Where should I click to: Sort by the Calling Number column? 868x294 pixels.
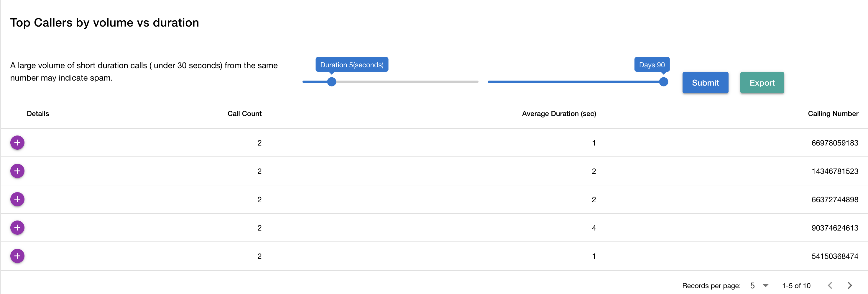(x=833, y=114)
